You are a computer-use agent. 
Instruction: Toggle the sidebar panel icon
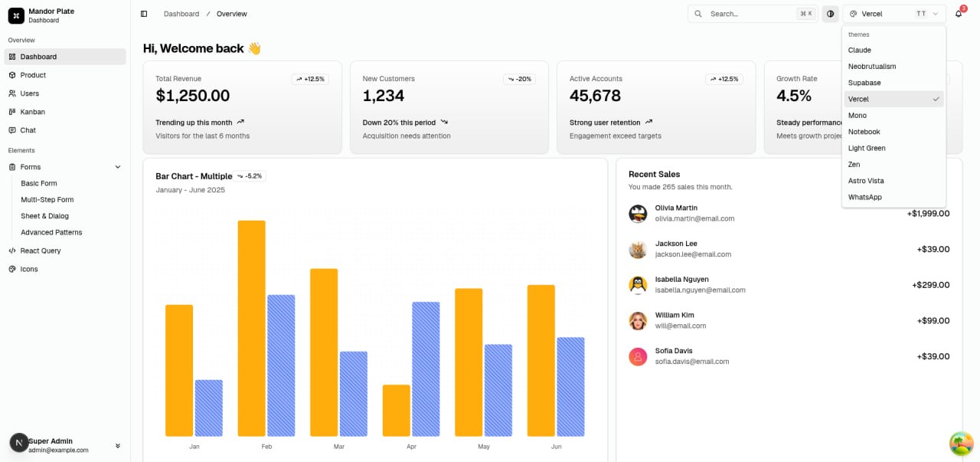coord(144,14)
